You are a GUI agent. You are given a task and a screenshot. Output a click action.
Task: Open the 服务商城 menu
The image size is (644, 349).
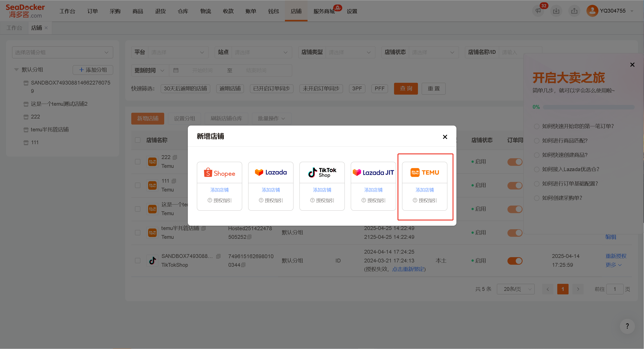[324, 11]
